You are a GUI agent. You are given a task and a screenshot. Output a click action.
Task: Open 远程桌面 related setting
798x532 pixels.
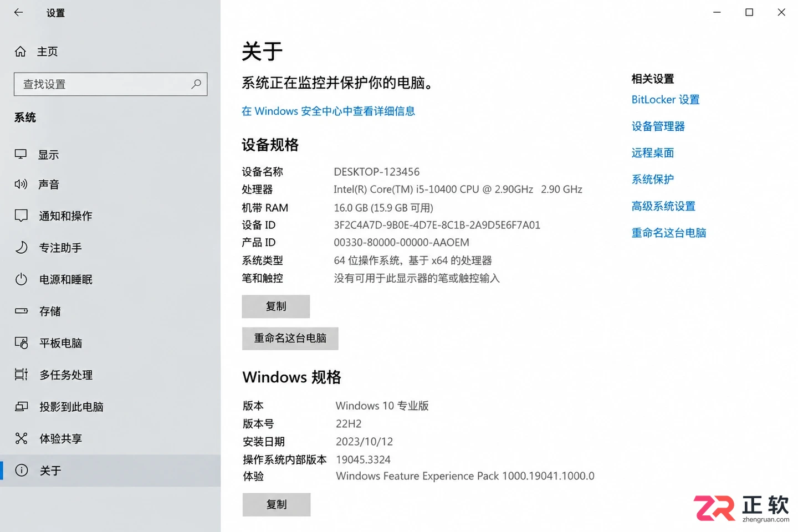653,153
